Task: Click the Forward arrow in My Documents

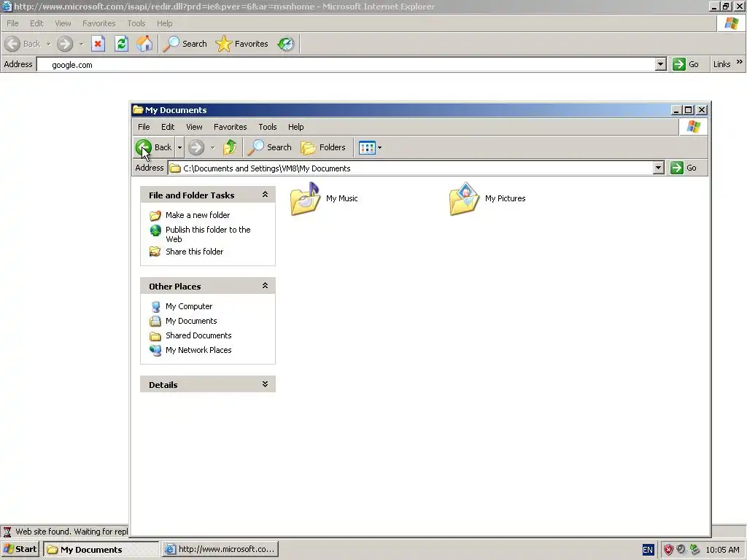Action: tap(196, 147)
